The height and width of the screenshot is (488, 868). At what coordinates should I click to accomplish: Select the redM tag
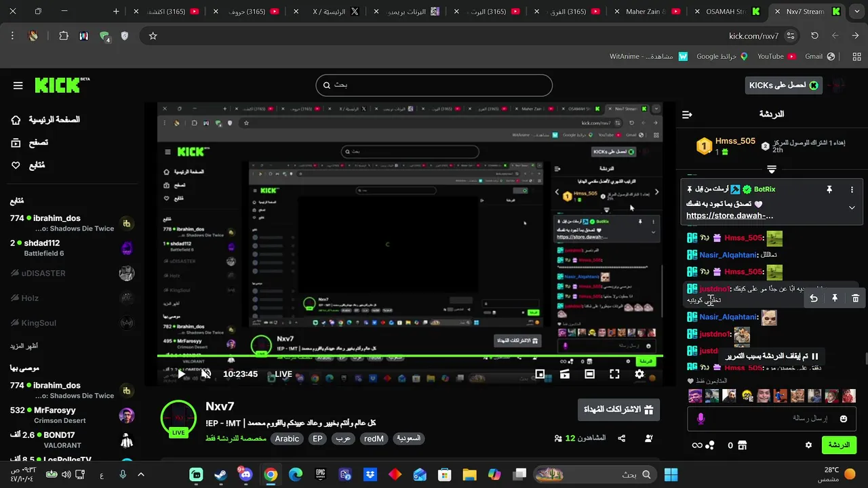coord(374,439)
